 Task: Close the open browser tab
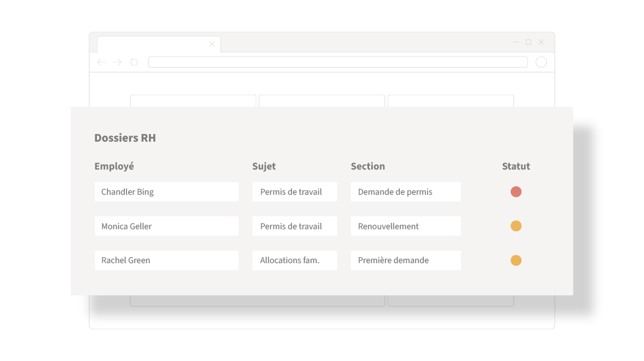[211, 44]
